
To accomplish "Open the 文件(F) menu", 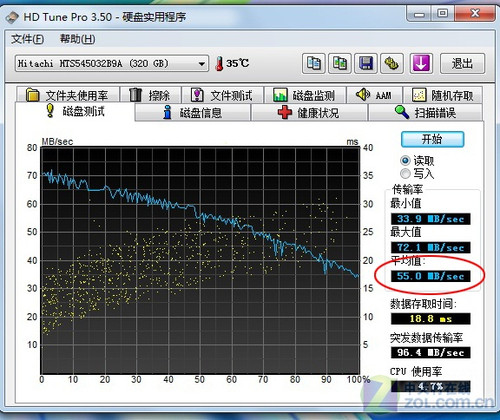I will coord(27,39).
